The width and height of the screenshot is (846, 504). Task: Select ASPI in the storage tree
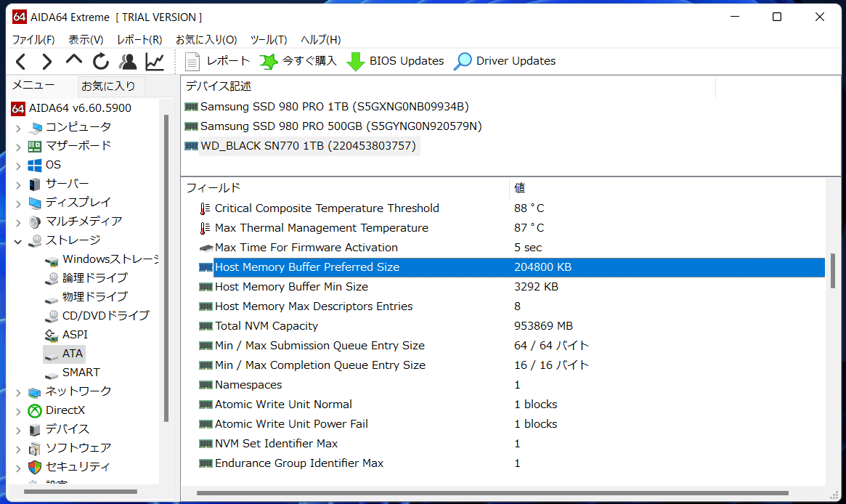click(x=75, y=335)
